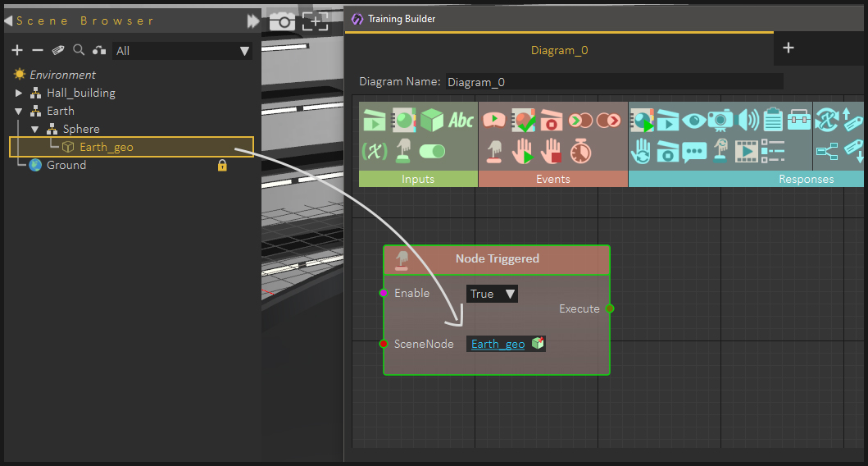Open the Enable True dropdown
This screenshot has width=868, height=466.
point(492,294)
